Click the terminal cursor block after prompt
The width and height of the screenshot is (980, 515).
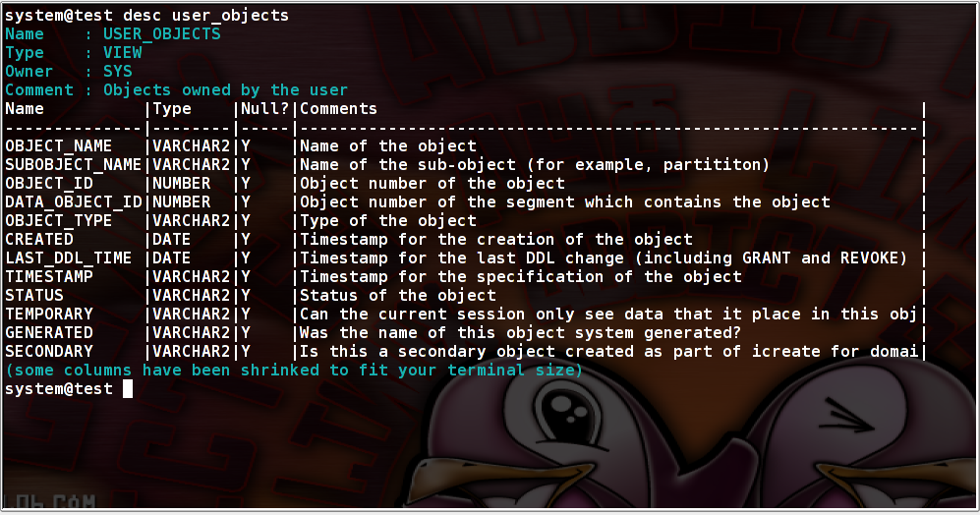coord(128,389)
